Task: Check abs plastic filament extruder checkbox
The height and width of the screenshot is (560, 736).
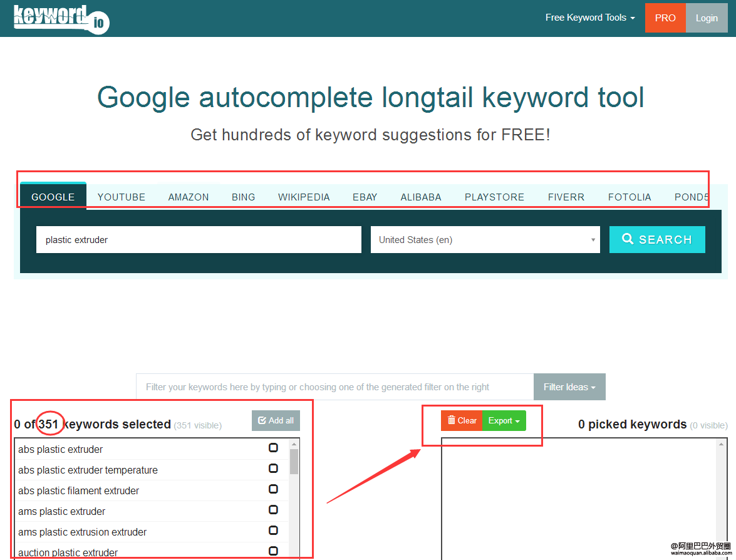Action: tap(273, 489)
